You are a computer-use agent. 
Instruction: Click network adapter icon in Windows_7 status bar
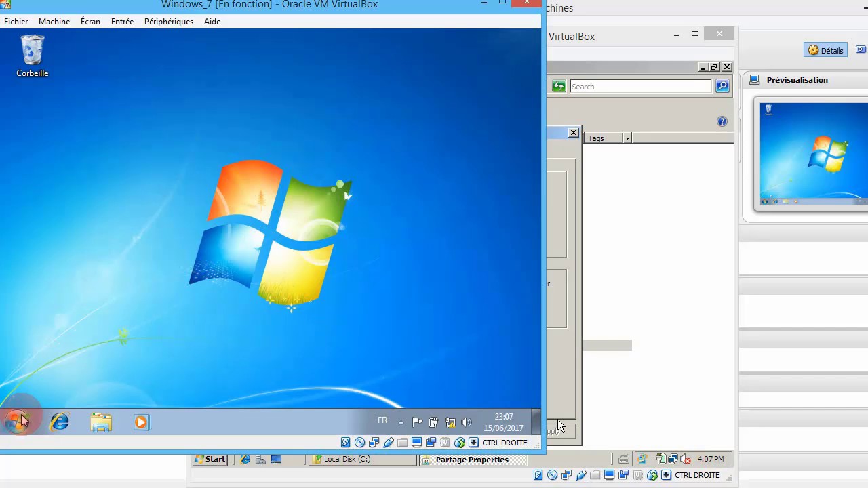point(374,443)
